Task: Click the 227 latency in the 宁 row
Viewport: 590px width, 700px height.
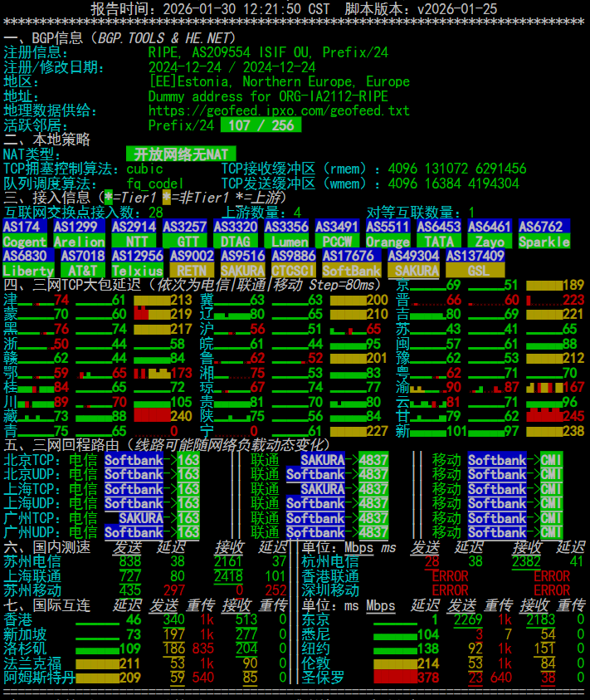Action: [377, 431]
